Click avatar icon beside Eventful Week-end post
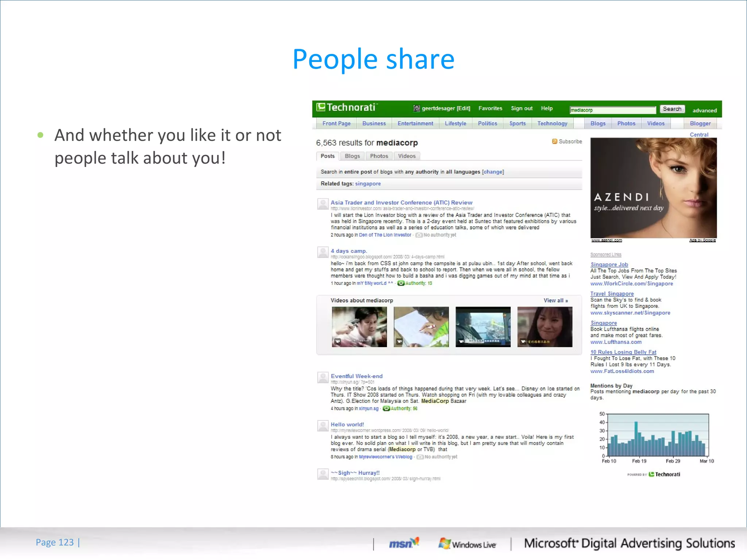 point(323,378)
